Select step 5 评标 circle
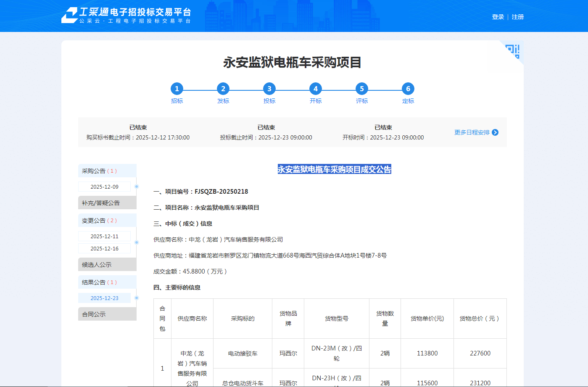The height and width of the screenshot is (387, 588). coord(362,89)
